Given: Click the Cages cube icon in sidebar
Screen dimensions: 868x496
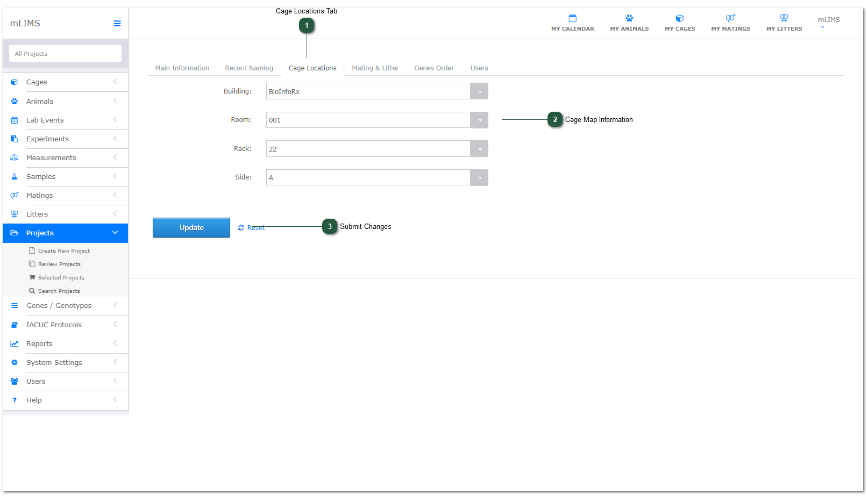Looking at the screenshot, I should [15, 82].
